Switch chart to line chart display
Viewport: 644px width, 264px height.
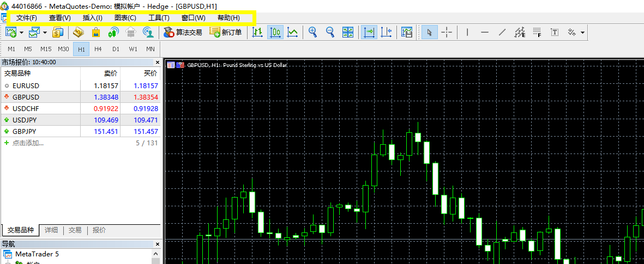pyautogui.click(x=293, y=33)
